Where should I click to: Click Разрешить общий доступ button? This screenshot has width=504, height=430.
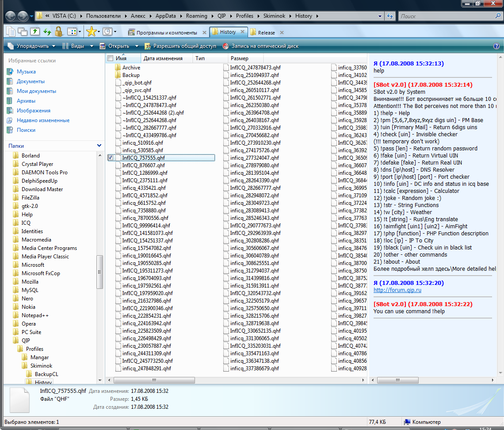pos(180,46)
